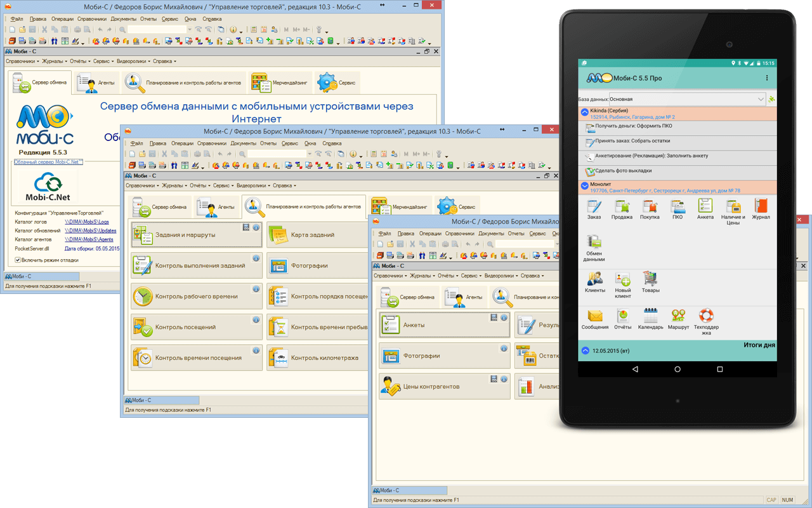
Task: Click search field in back window toolbar
Action: coord(157,29)
